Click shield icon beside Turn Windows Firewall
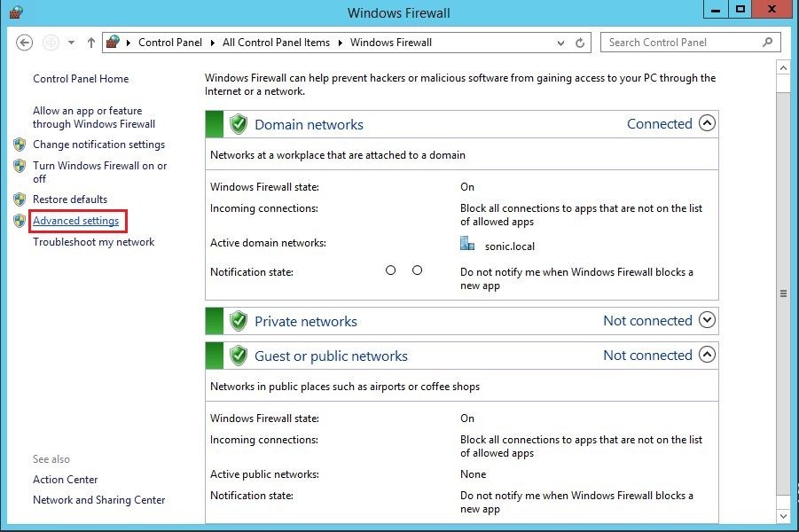Image resolution: width=799 pixels, height=532 pixels. (x=20, y=166)
